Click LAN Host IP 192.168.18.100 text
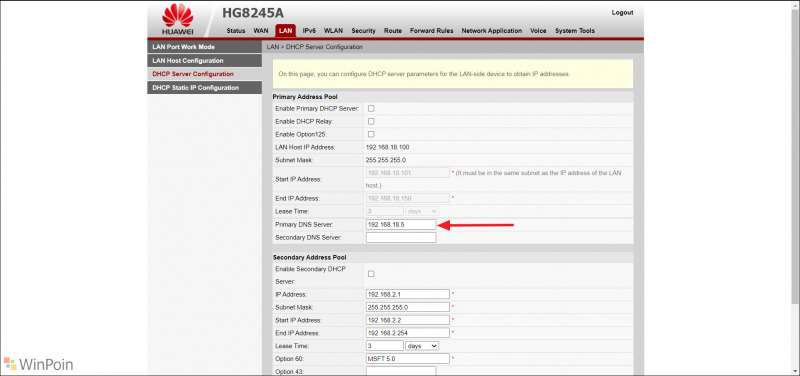This screenshot has height=376, width=800. [387, 147]
